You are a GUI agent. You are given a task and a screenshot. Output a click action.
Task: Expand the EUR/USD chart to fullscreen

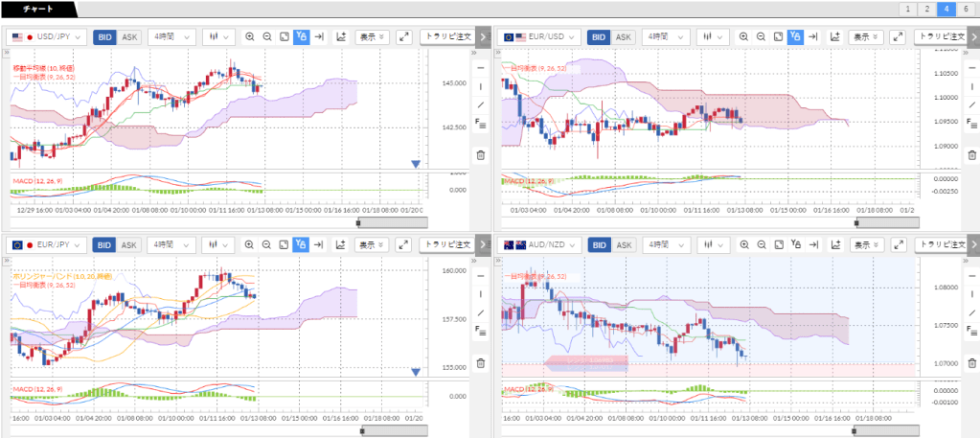tap(898, 37)
